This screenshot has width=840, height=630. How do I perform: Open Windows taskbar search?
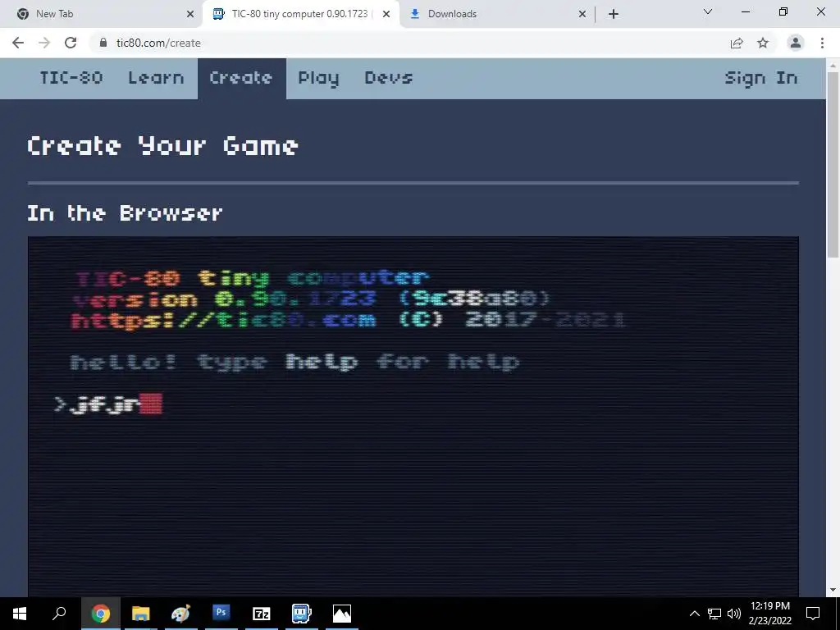(x=59, y=614)
